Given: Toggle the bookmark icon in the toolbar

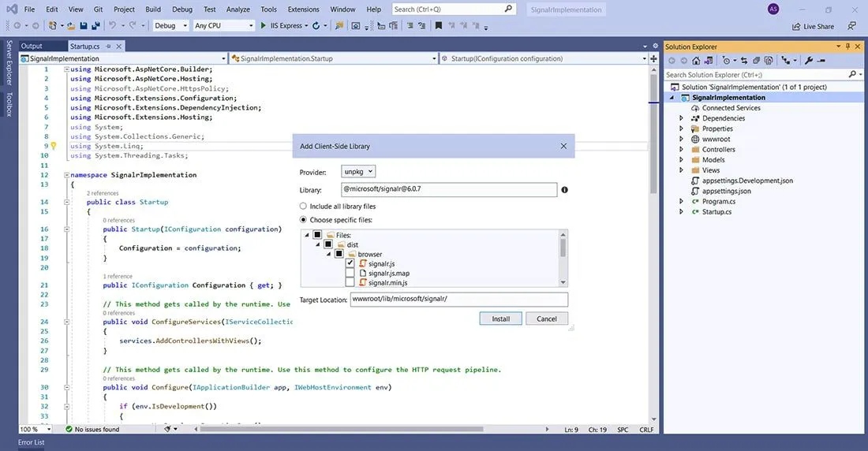Looking at the screenshot, I should tap(439, 25).
